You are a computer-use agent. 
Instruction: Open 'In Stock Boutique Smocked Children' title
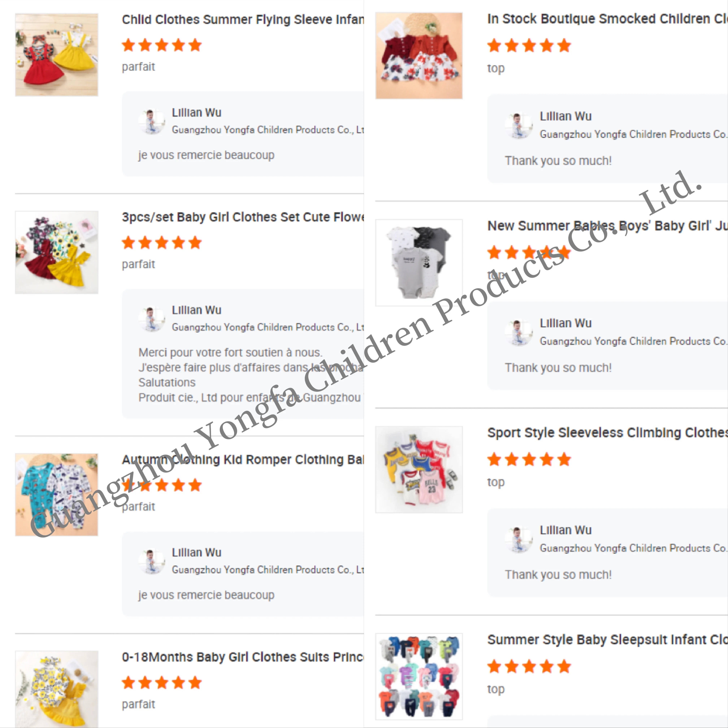point(607,19)
